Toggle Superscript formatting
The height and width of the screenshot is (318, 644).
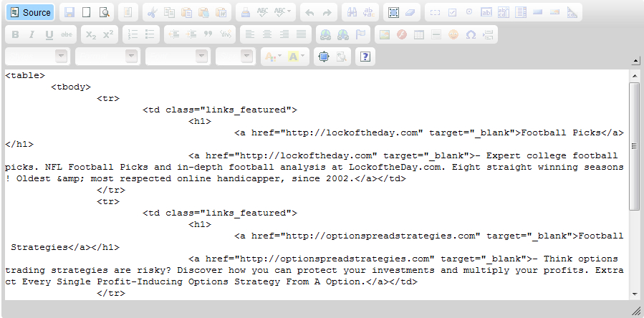click(x=108, y=35)
